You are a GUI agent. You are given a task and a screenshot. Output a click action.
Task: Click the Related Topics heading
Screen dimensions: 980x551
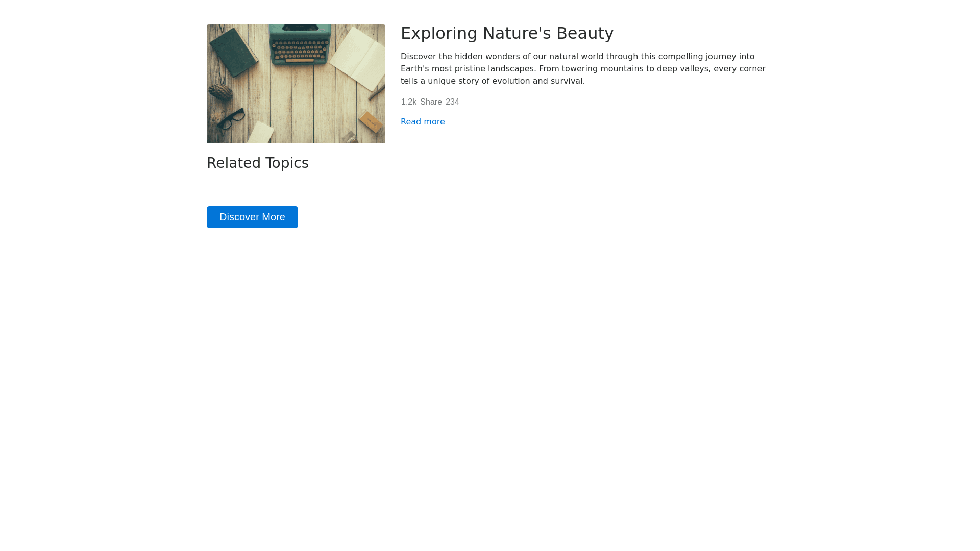tap(258, 163)
